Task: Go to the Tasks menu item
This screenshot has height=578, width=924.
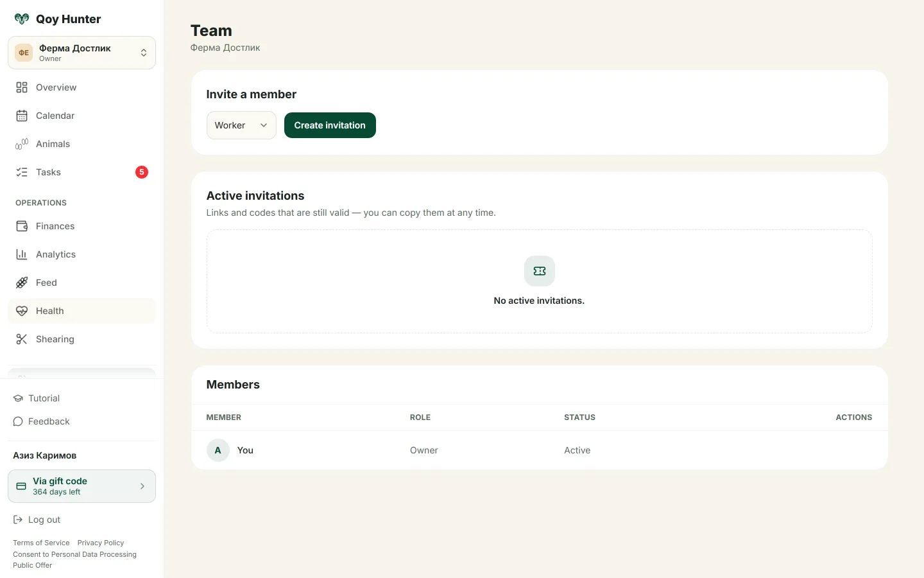Action: pyautogui.click(x=81, y=172)
